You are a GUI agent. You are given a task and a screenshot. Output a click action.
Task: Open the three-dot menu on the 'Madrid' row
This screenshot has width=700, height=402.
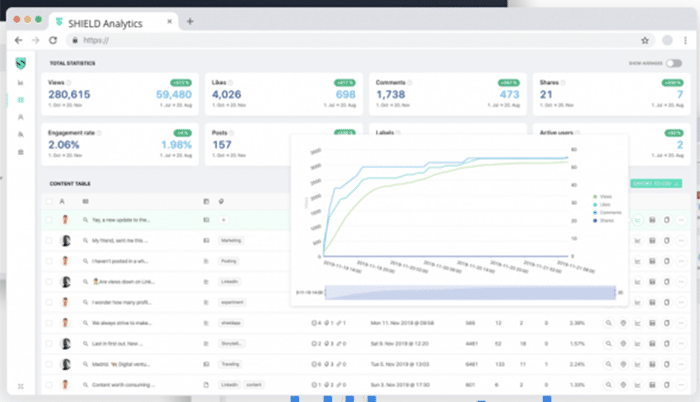[681, 364]
